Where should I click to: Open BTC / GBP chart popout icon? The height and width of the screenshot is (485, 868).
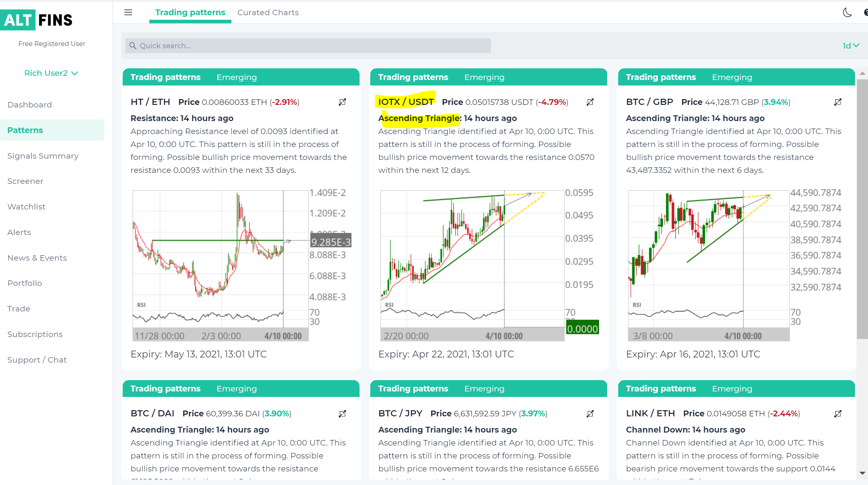click(x=838, y=102)
